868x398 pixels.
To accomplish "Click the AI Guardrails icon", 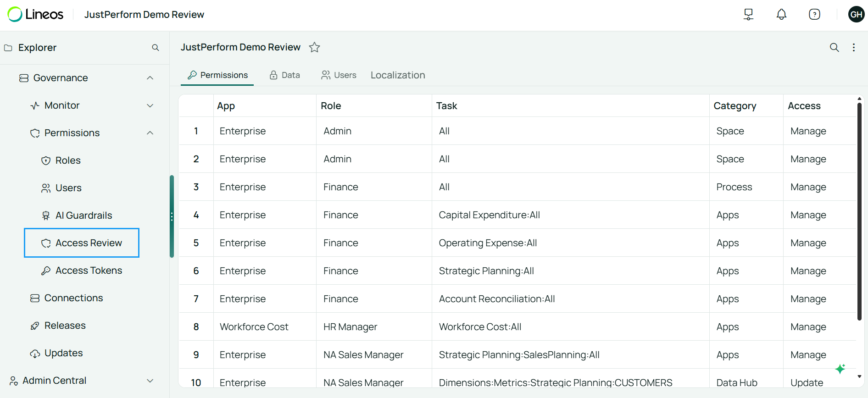I will tap(46, 216).
